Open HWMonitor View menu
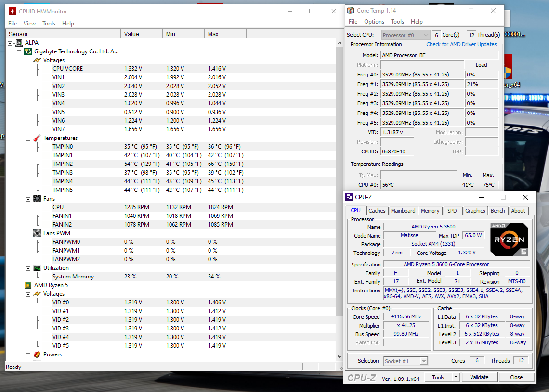Image resolution: width=549 pixels, height=392 pixels. point(29,24)
